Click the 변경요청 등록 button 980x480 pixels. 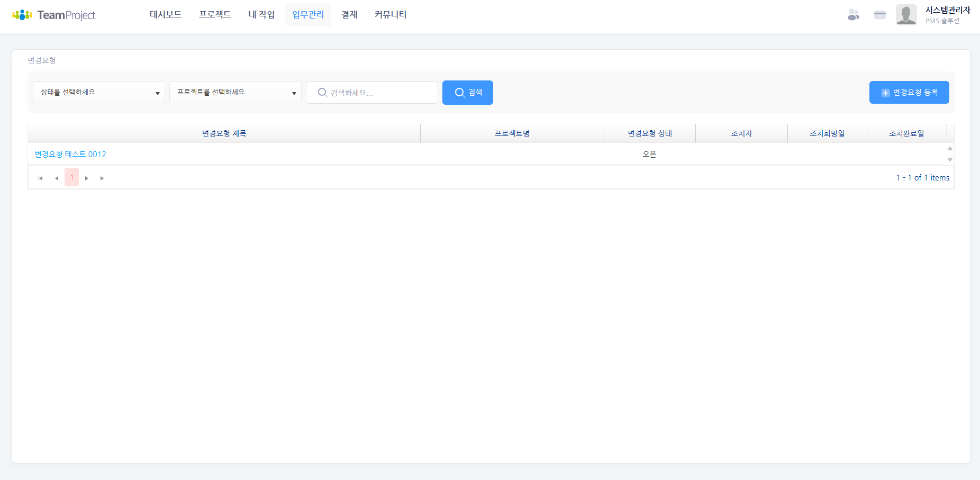click(909, 93)
